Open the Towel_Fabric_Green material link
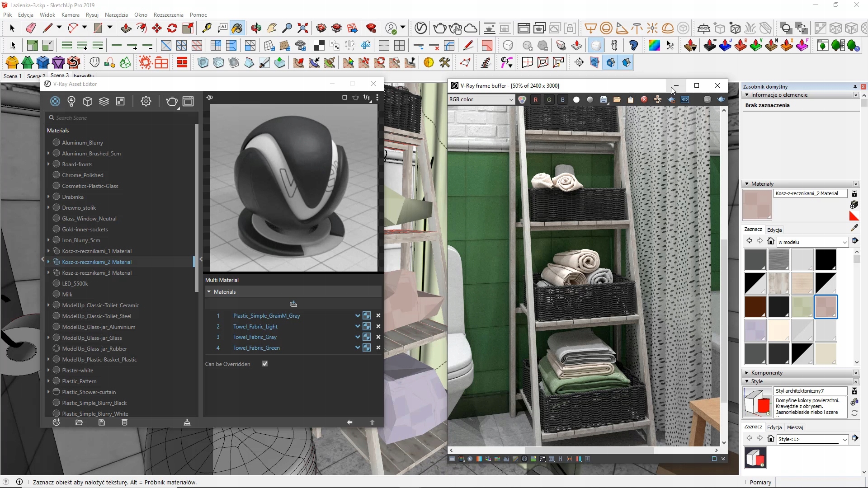868x488 pixels. 256,348
